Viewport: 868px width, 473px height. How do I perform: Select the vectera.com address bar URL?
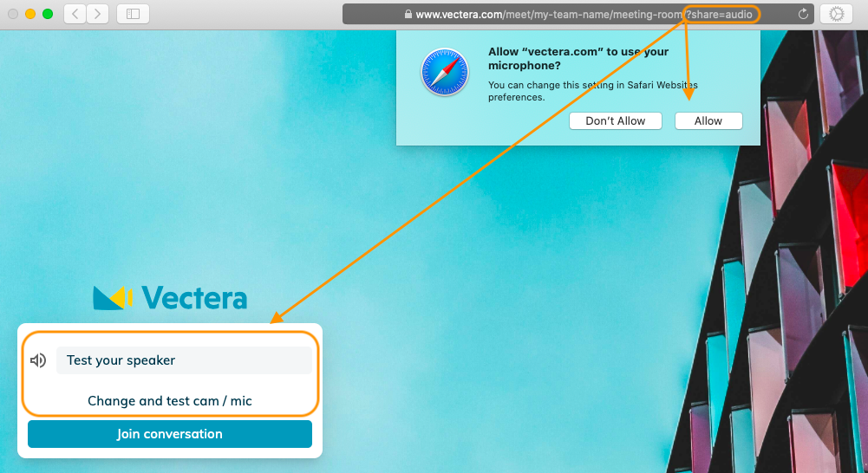pos(578,15)
